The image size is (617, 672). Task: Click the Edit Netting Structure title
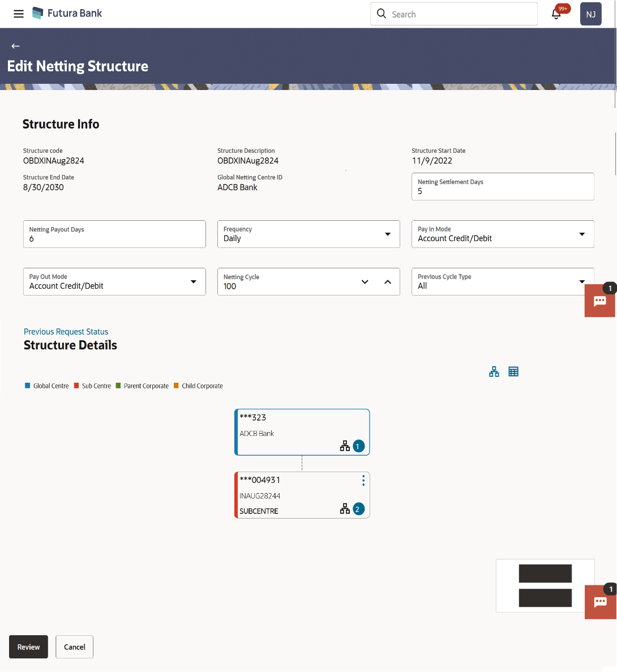pyautogui.click(x=78, y=66)
